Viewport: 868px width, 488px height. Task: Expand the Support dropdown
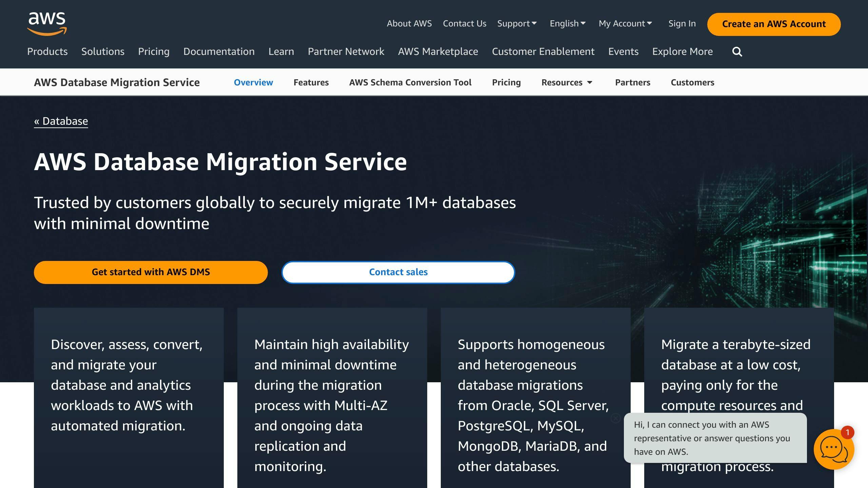[517, 24]
